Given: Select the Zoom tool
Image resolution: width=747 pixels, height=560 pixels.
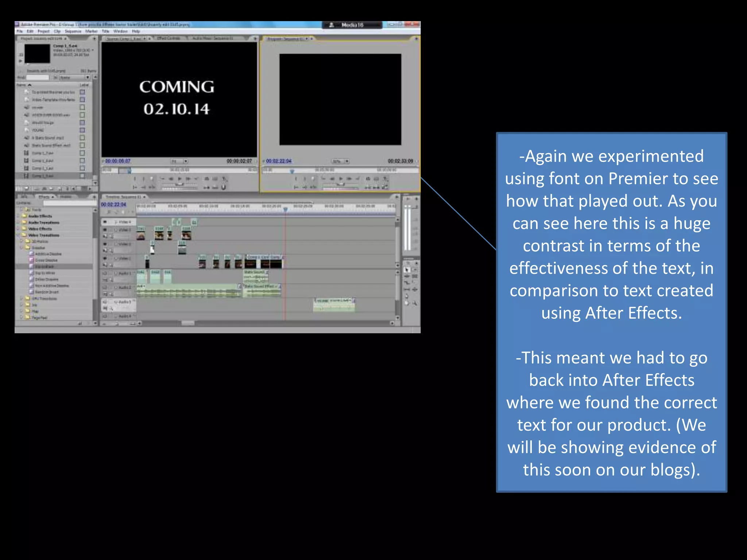Looking at the screenshot, I should (414, 303).
